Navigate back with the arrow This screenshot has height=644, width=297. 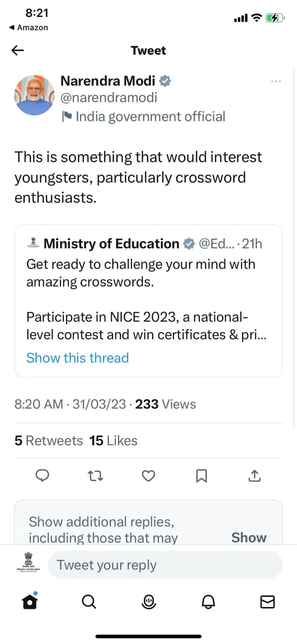tap(17, 50)
